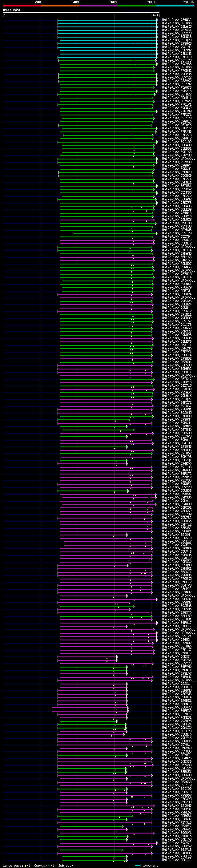Pick the UniRef100_B8AMA6 hit name

(177, 450)
